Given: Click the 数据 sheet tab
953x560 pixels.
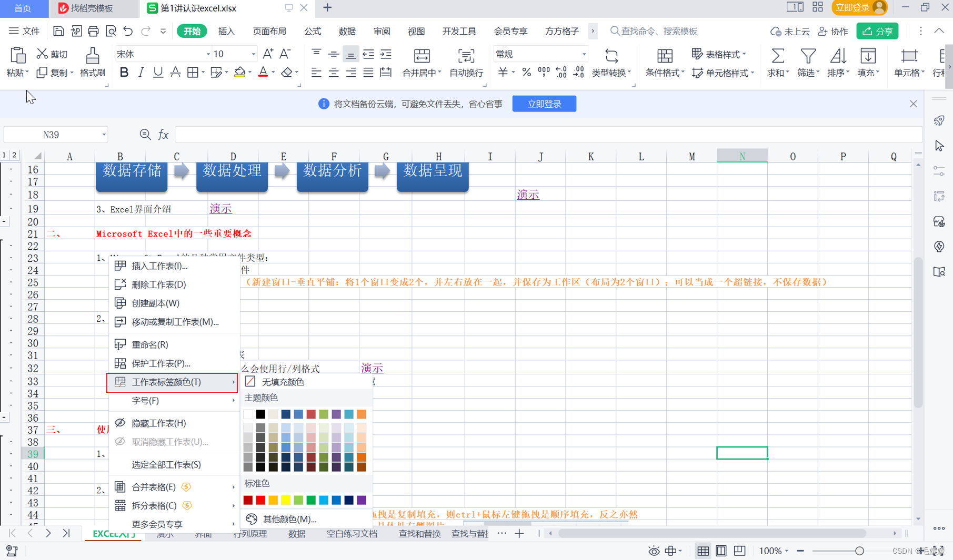Looking at the screenshot, I should tap(297, 533).
